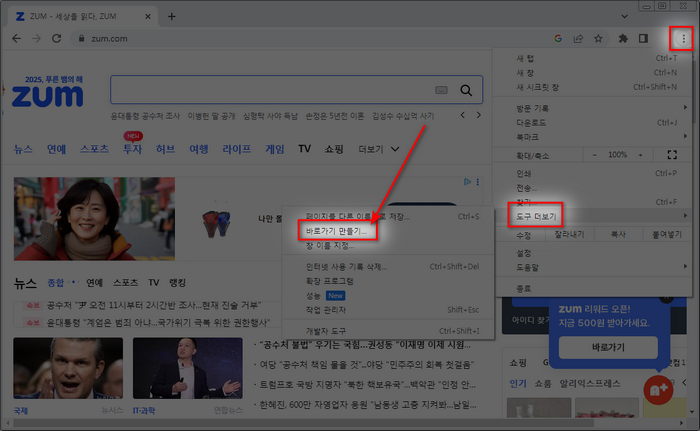This screenshot has height=431, width=700.
Task: Open 게임 navigation link
Action: [275, 149]
